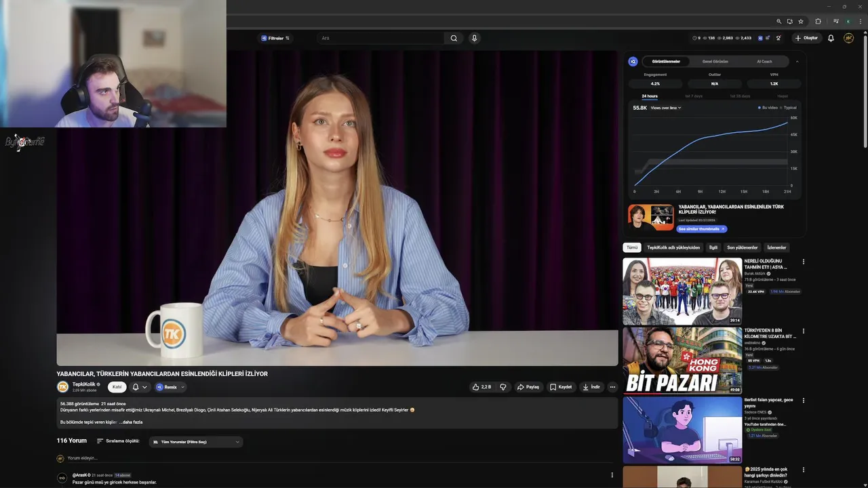Select Son yüklenenler chip
Screen dimensions: 868x488
click(x=743, y=247)
